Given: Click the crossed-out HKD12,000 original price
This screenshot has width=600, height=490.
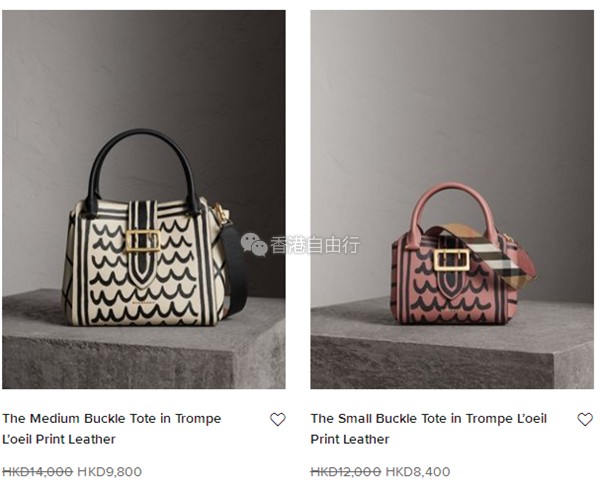Looking at the screenshot, I should pos(346,472).
